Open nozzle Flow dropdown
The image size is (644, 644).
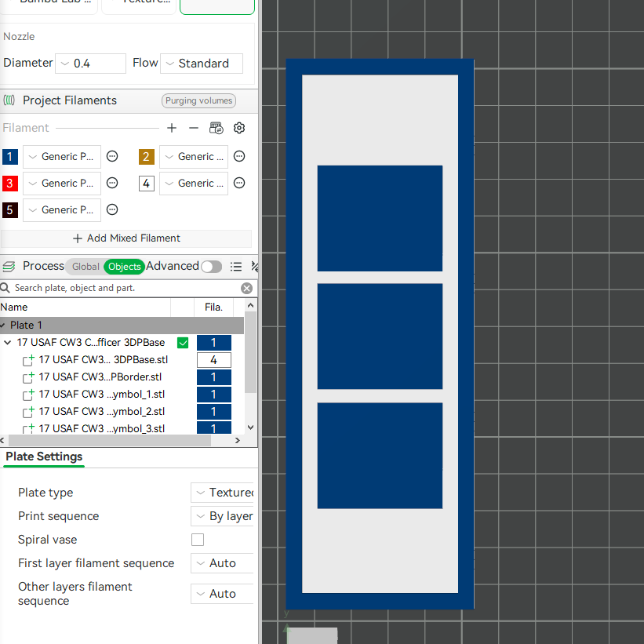click(x=202, y=64)
